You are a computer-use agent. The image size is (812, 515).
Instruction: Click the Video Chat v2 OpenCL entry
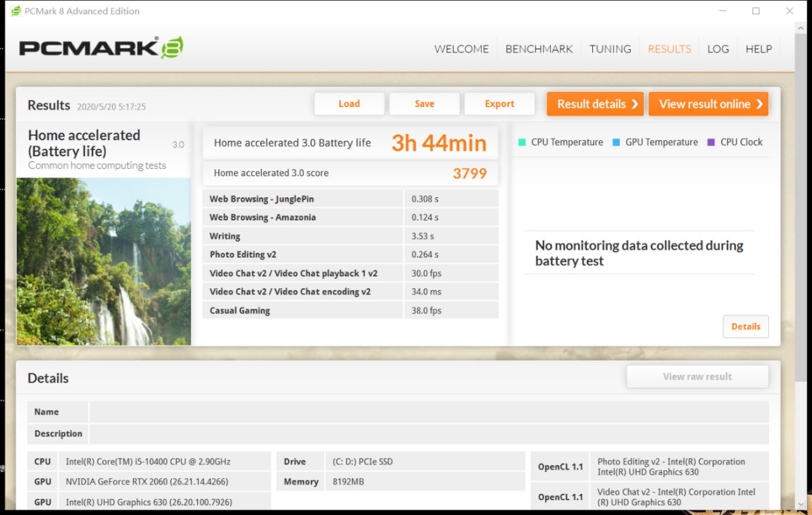pyautogui.click(x=676, y=497)
